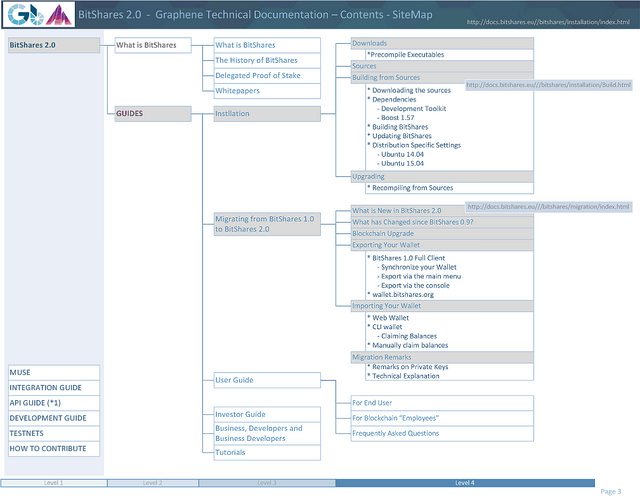
Task: Click the Updating BitShares entry
Action: click(402, 136)
